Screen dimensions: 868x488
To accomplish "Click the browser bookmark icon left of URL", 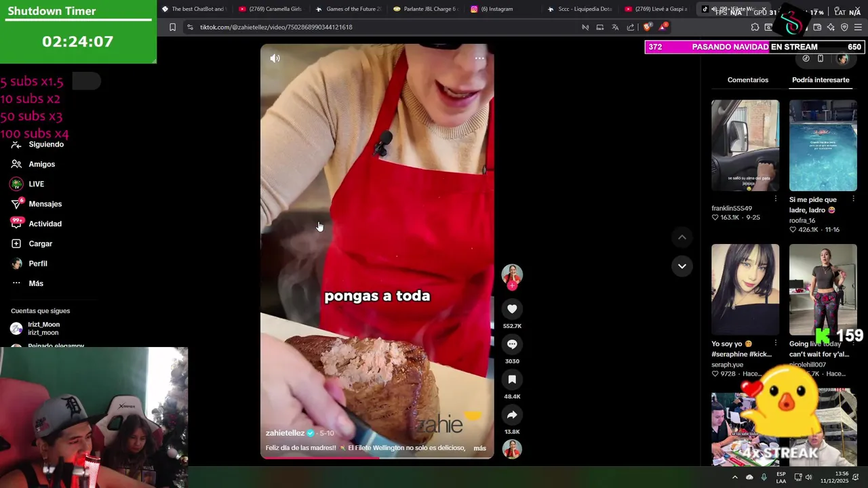I will point(172,27).
